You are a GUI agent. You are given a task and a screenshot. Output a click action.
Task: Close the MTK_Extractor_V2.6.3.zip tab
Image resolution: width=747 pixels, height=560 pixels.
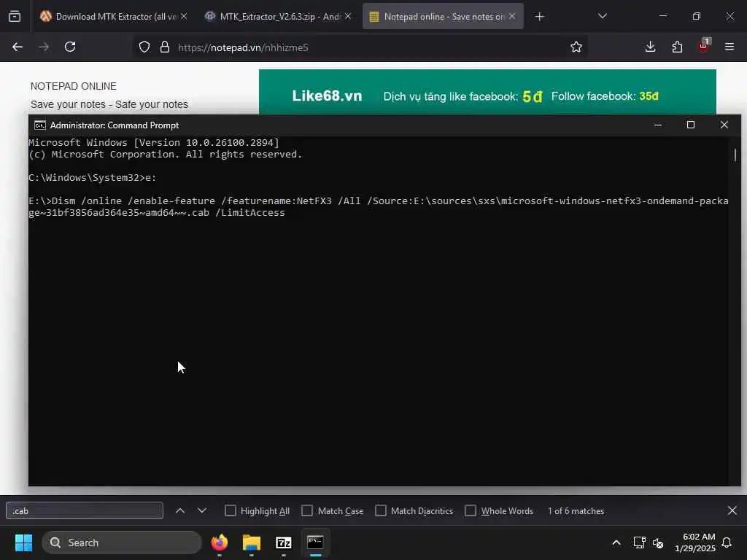coord(348,16)
